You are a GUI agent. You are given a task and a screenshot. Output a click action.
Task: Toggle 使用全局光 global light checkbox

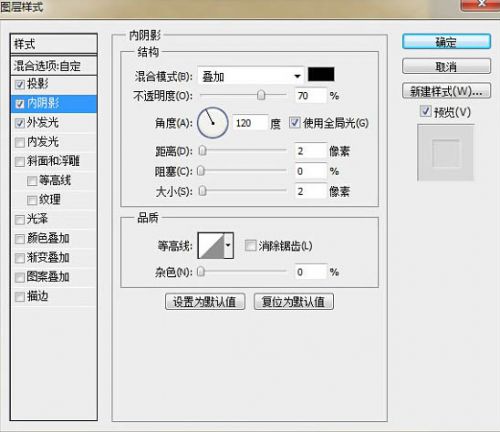coord(295,122)
